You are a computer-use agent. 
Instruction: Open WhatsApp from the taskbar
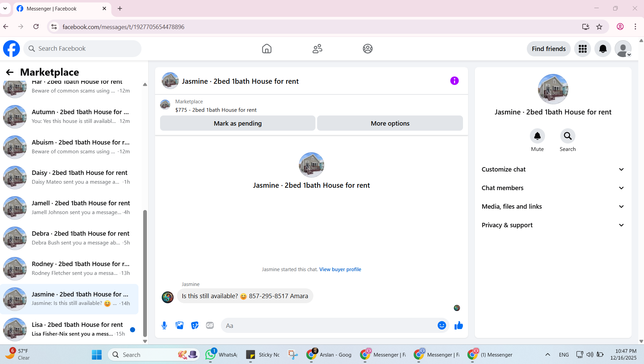coord(222,355)
